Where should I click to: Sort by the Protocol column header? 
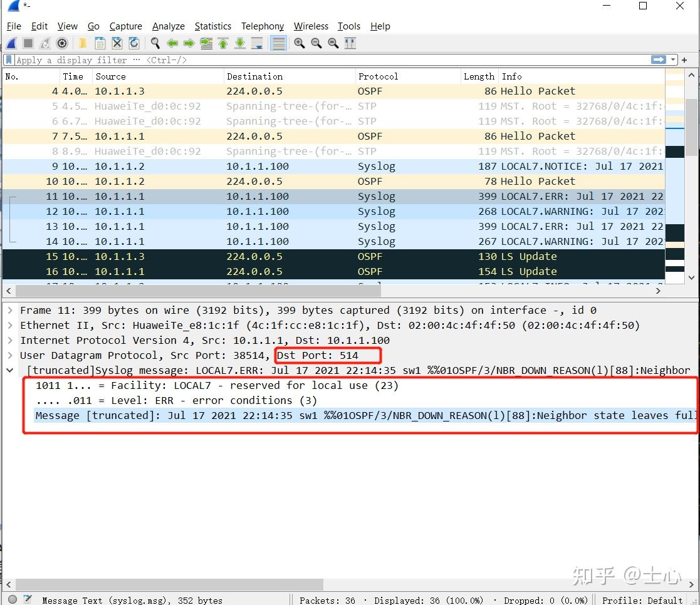(x=407, y=76)
